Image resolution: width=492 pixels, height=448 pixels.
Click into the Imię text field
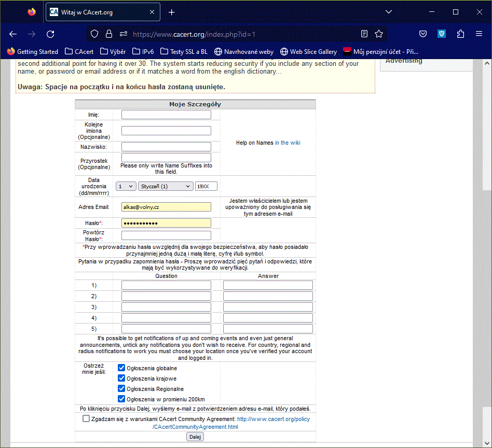(x=166, y=115)
